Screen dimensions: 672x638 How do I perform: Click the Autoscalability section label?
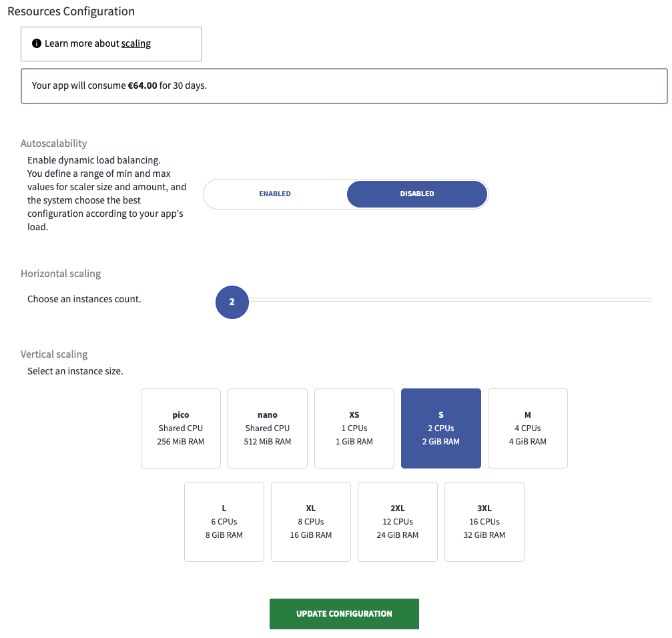[x=53, y=143]
